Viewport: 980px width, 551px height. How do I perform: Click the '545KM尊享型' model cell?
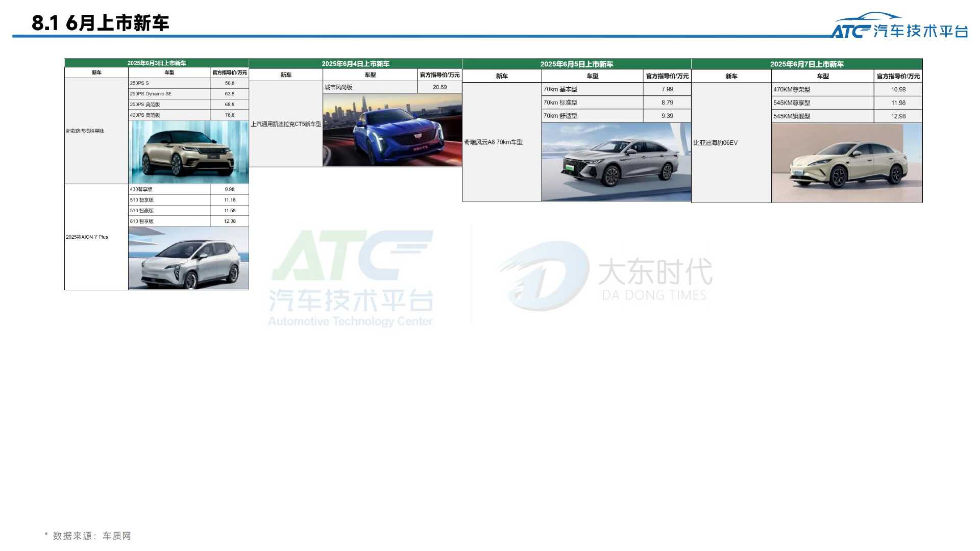823,103
